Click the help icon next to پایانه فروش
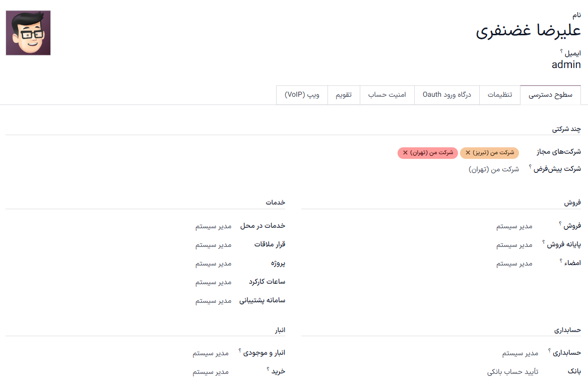Image resolution: width=588 pixels, height=387 pixels. coord(544,242)
